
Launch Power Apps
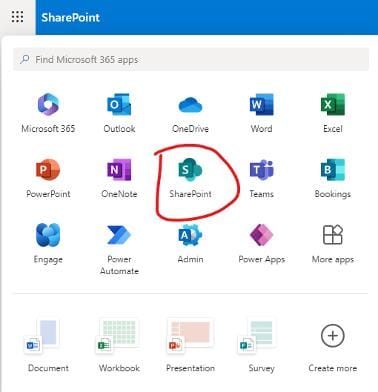point(262,244)
